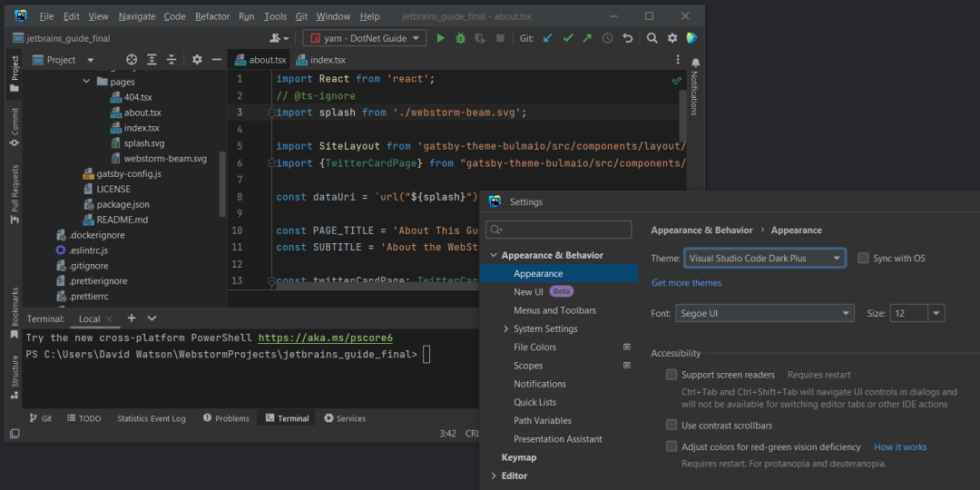The width and height of the screenshot is (980, 490).
Task: Enable Support screen readers checkbox
Action: coord(671,375)
